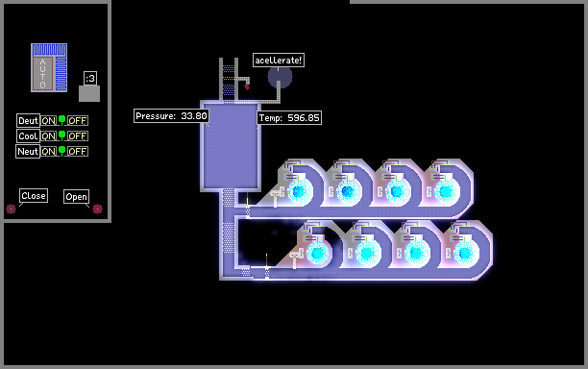Click the AUTO control module icon
Image resolution: width=588 pixels, height=369 pixels.
click(49, 67)
